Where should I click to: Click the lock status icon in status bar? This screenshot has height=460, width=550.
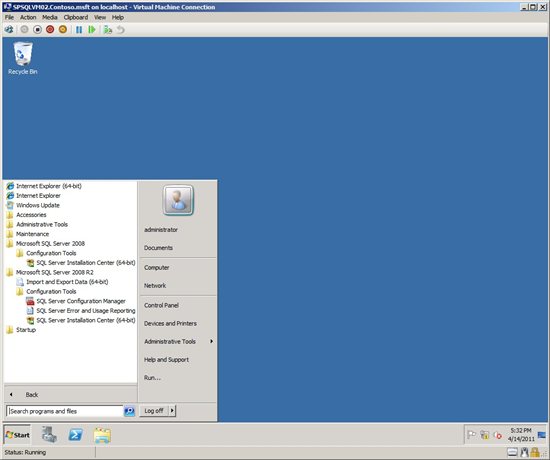535,452
